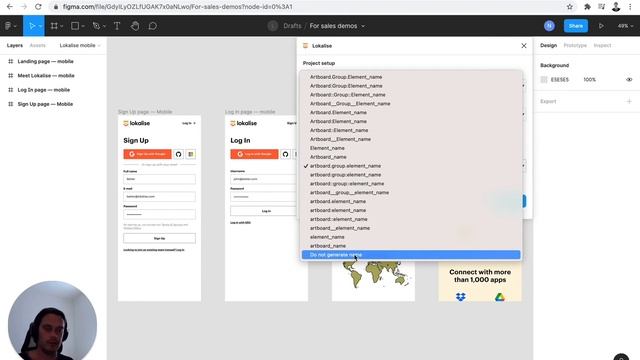
Task: Open the Lokalise mobile page dropdown
Action: (x=80, y=45)
